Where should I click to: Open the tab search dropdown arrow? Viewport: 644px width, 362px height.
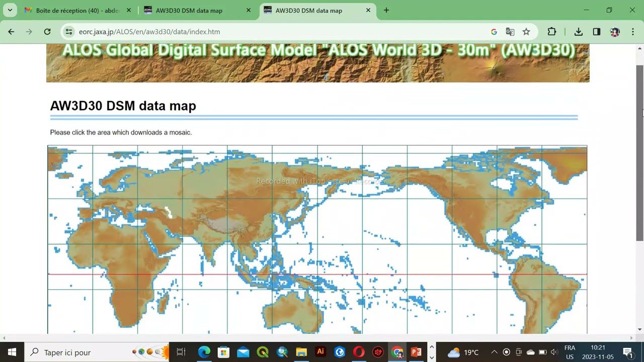coord(10,10)
